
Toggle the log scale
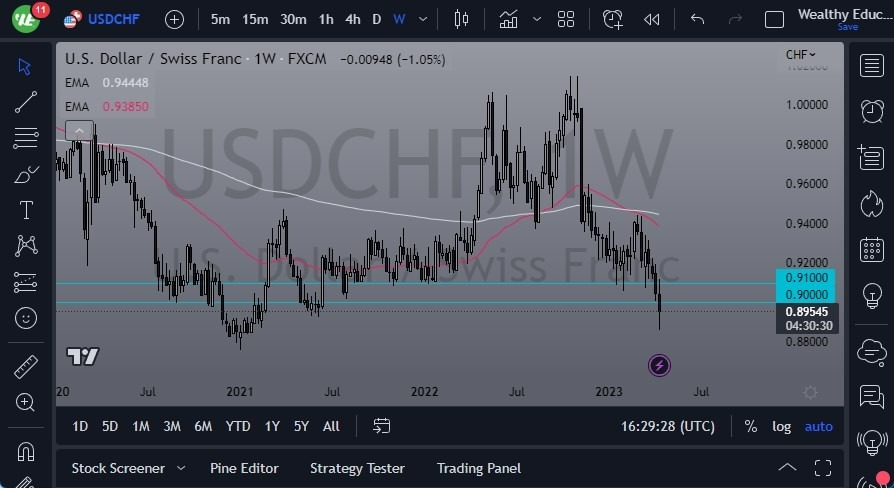point(781,426)
